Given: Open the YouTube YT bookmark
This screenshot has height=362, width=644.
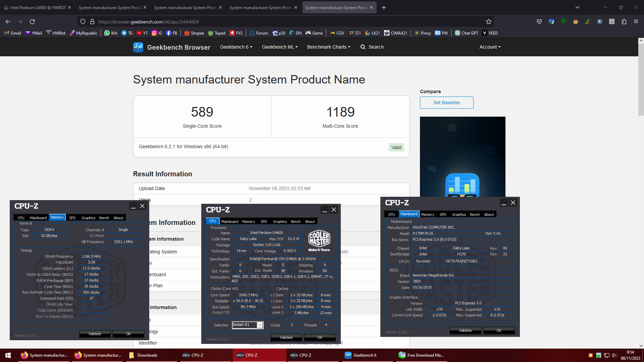Looking at the screenshot, I should pos(142,33).
